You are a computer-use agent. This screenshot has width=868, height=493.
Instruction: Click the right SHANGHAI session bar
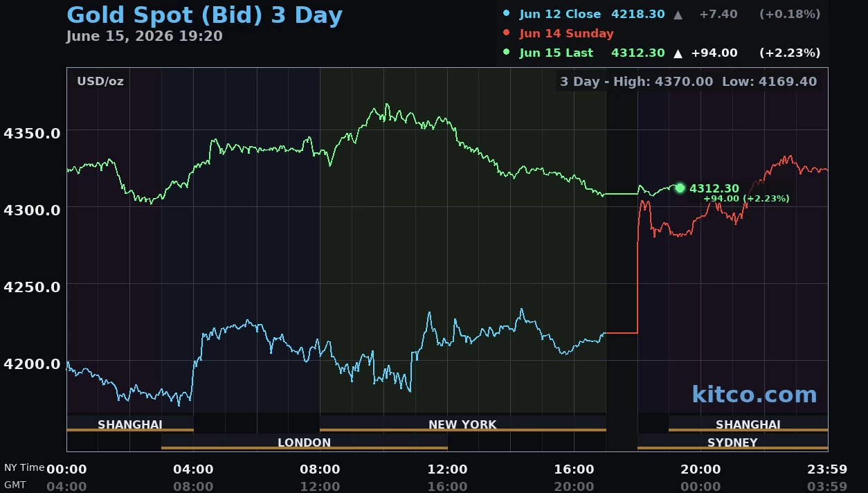(x=748, y=424)
